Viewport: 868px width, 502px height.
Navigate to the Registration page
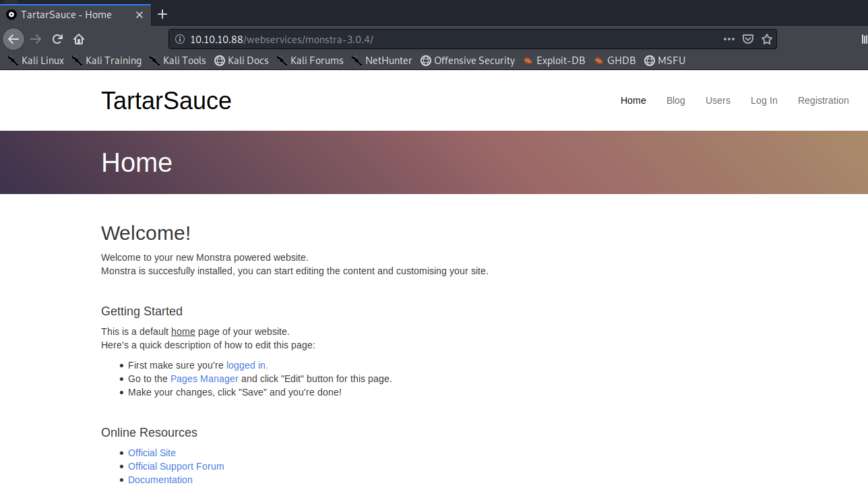tap(823, 100)
